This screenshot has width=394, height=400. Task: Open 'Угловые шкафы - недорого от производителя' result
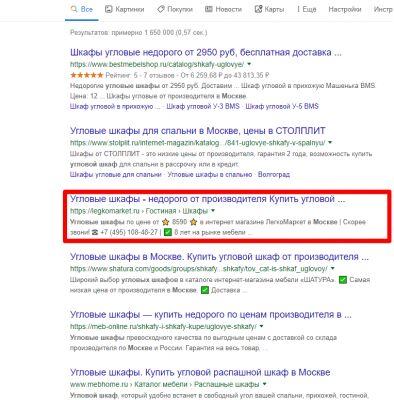[x=208, y=199]
